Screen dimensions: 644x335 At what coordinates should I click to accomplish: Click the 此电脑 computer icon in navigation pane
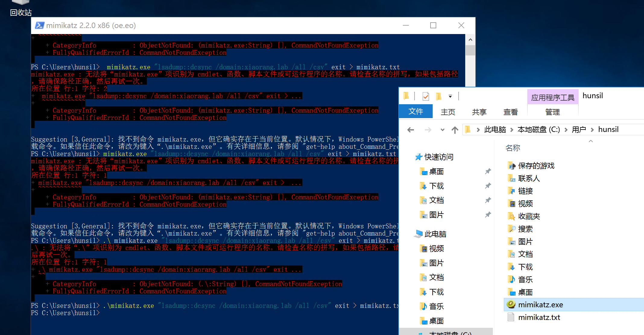point(418,234)
